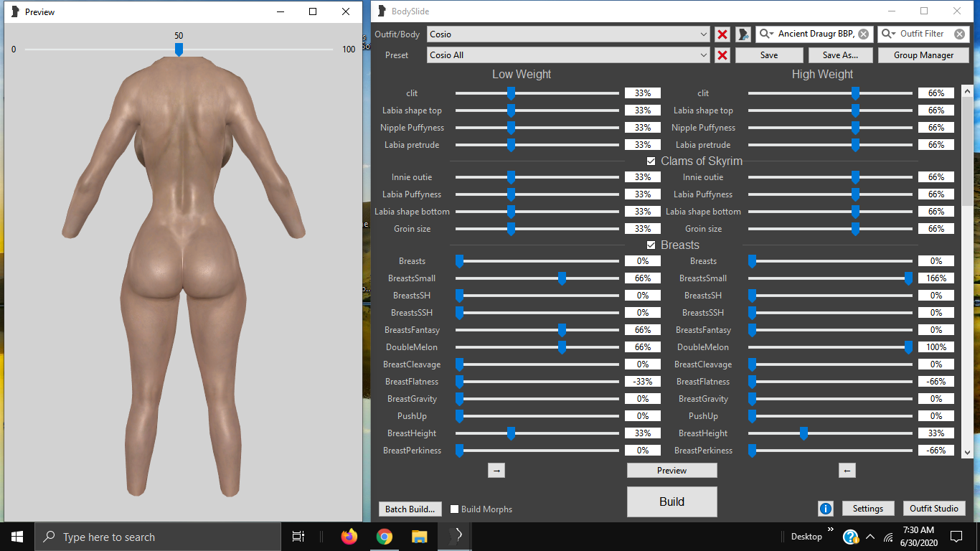Screen dimensions: 980x551
Task: Open Batch Build...
Action: pos(410,509)
